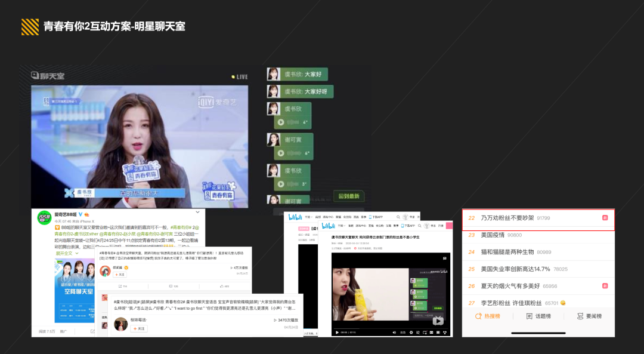Open the 空降聊天室 poster image
The width and height of the screenshot is (644, 354).
pos(75,290)
